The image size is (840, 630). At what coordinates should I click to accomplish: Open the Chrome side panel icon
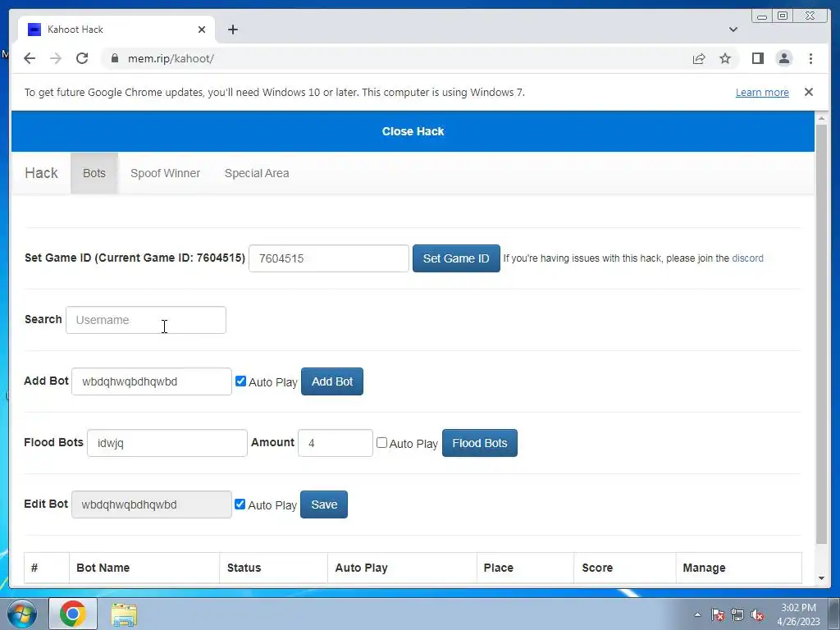point(757,58)
